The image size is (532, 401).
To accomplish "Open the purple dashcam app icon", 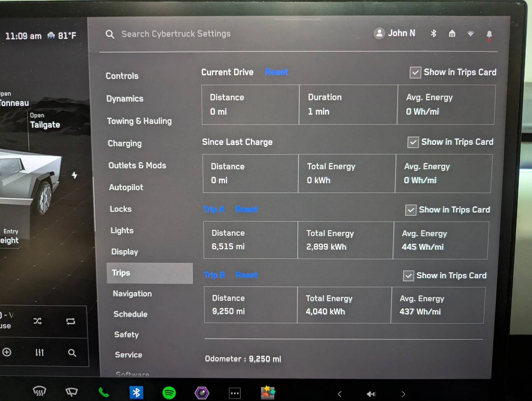I will [x=202, y=393].
